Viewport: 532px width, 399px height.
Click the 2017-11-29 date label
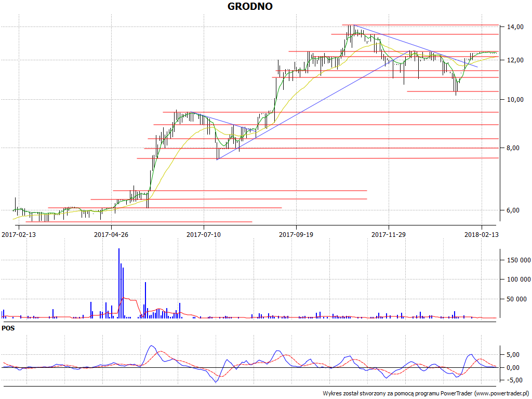pyautogui.click(x=389, y=234)
